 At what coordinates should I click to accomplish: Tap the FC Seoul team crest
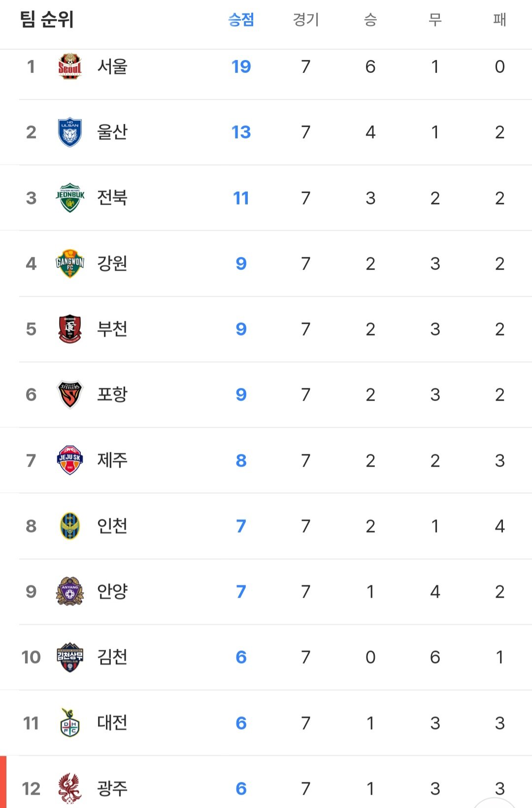point(69,67)
